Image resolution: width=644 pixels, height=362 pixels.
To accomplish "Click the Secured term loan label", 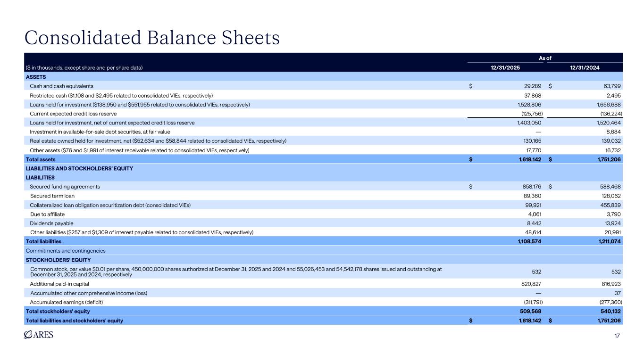I will [52, 196].
